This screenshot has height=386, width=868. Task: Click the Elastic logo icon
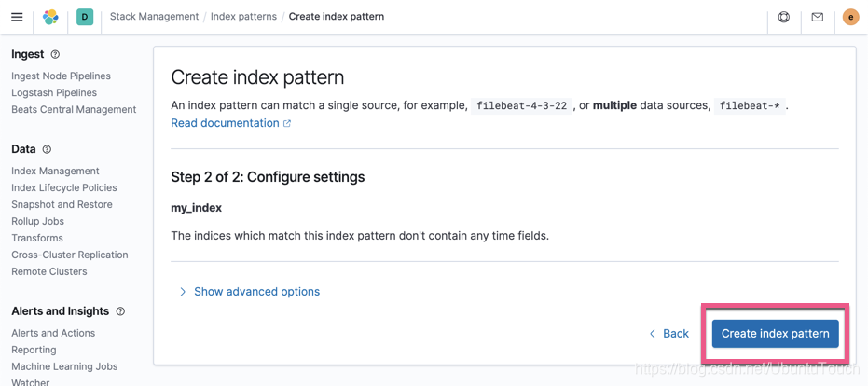click(x=50, y=17)
